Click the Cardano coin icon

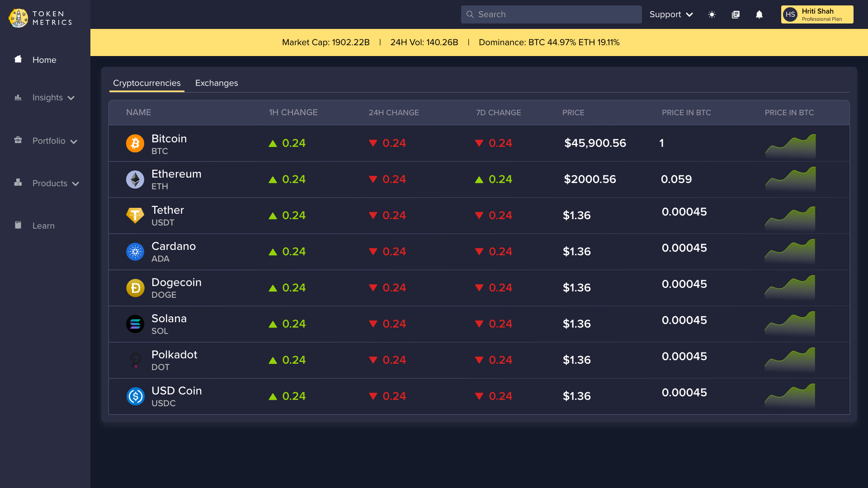pos(135,252)
